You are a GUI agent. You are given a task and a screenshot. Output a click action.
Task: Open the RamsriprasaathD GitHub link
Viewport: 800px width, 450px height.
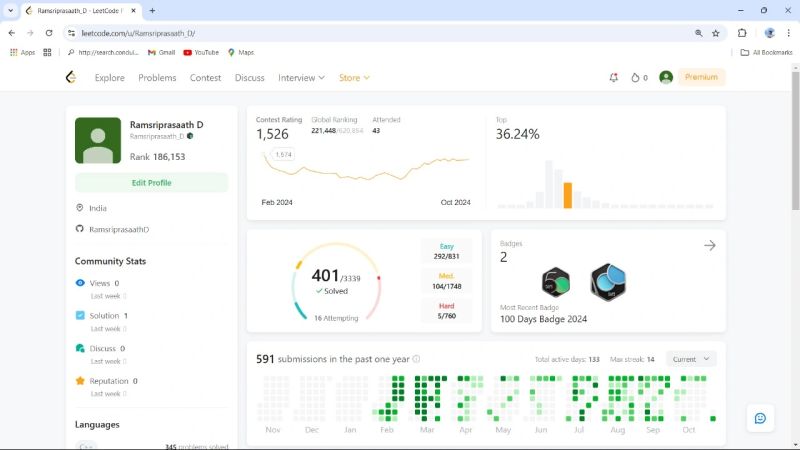119,229
